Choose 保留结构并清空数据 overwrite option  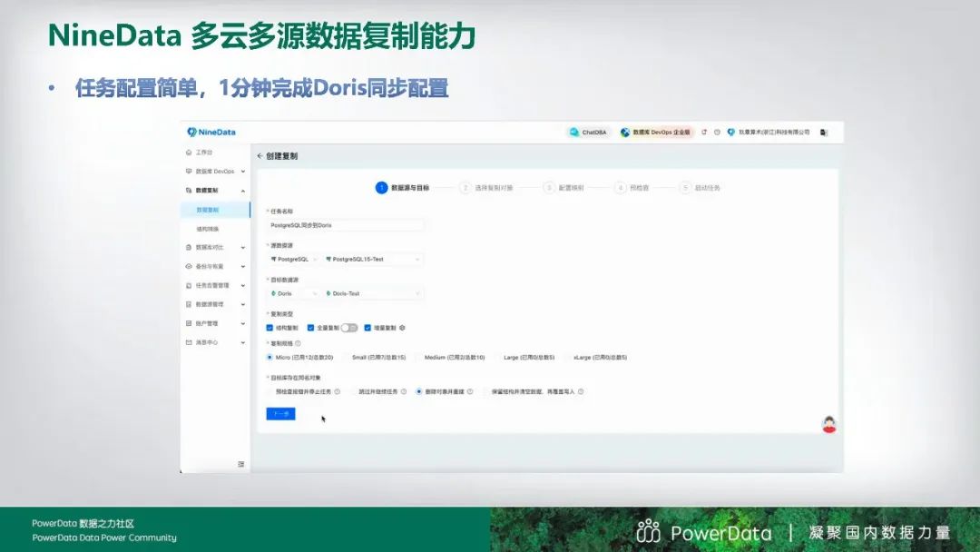tap(485, 391)
